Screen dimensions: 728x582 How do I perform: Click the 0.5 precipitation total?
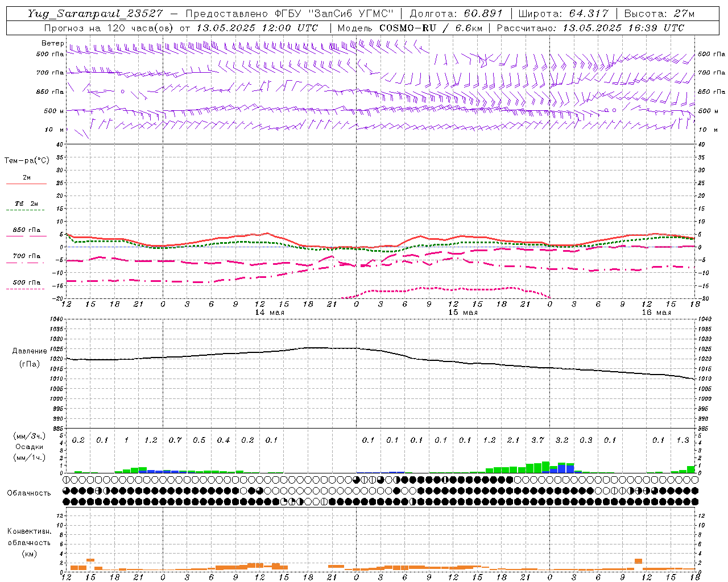click(x=199, y=440)
